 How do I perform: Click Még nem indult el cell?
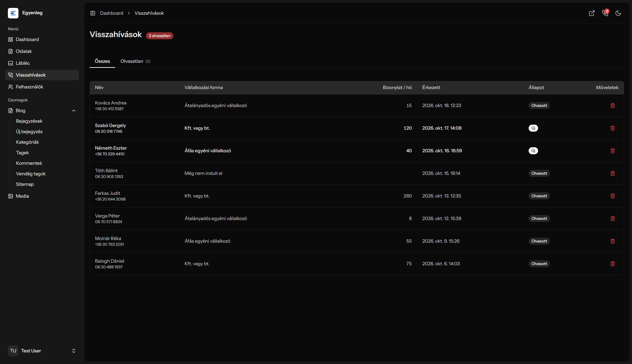203,173
